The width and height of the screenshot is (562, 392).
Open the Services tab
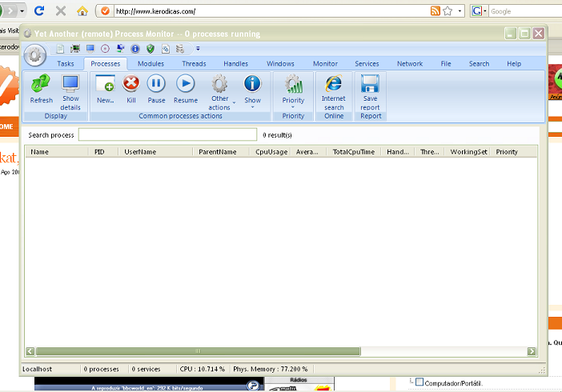tap(367, 63)
